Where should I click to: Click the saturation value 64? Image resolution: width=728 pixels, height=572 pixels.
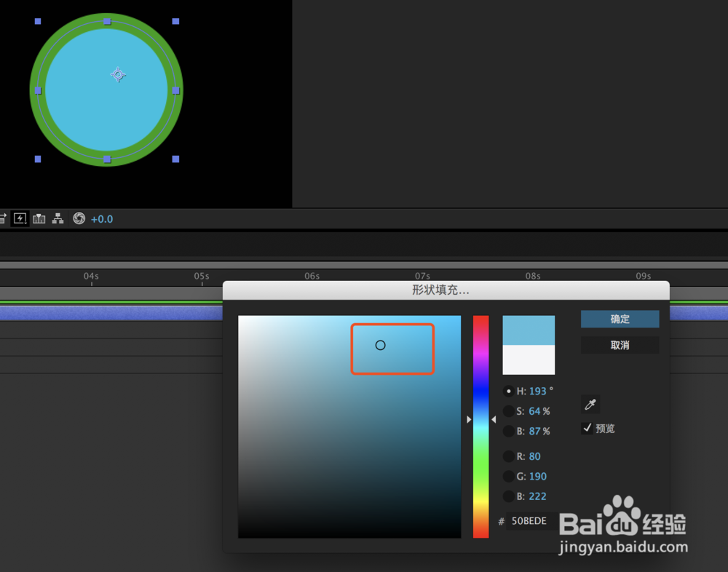point(534,411)
